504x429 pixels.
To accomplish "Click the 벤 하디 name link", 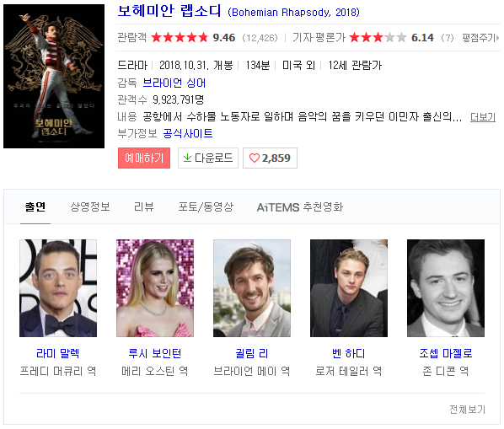I will (349, 353).
